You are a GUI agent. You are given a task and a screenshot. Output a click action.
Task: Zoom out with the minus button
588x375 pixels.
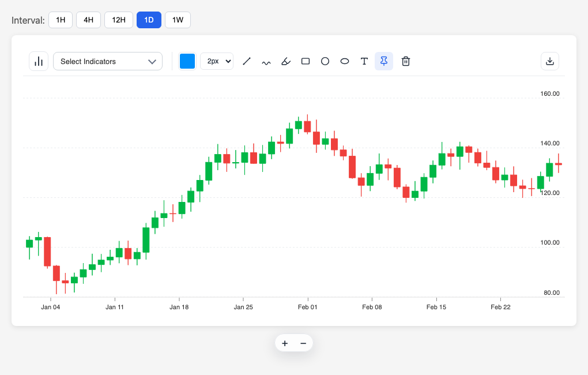click(303, 343)
